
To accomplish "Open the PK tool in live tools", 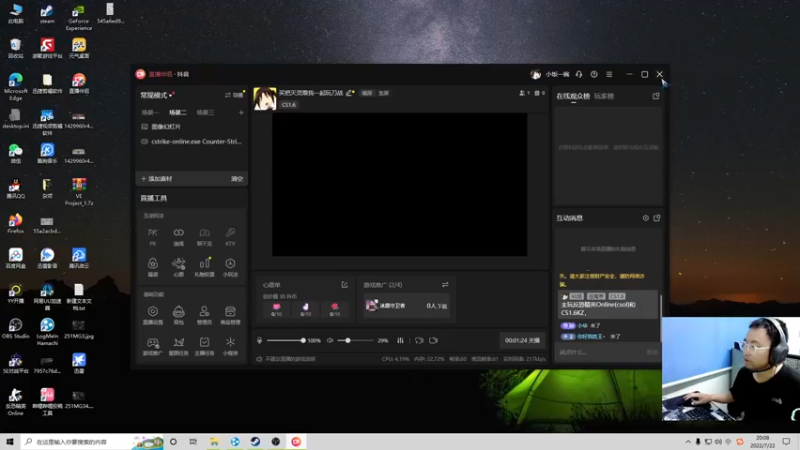I will pyautogui.click(x=153, y=237).
